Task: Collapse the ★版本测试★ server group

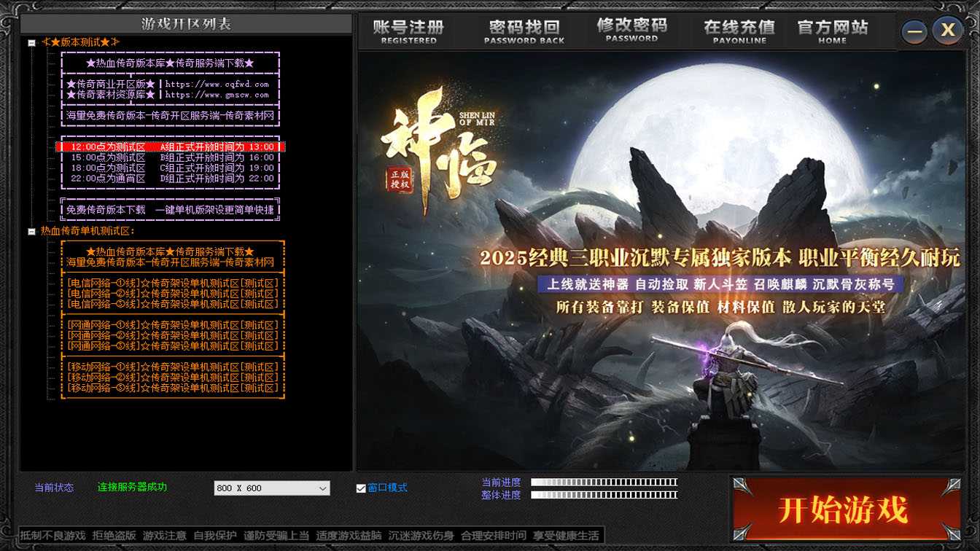Action: pyautogui.click(x=31, y=43)
